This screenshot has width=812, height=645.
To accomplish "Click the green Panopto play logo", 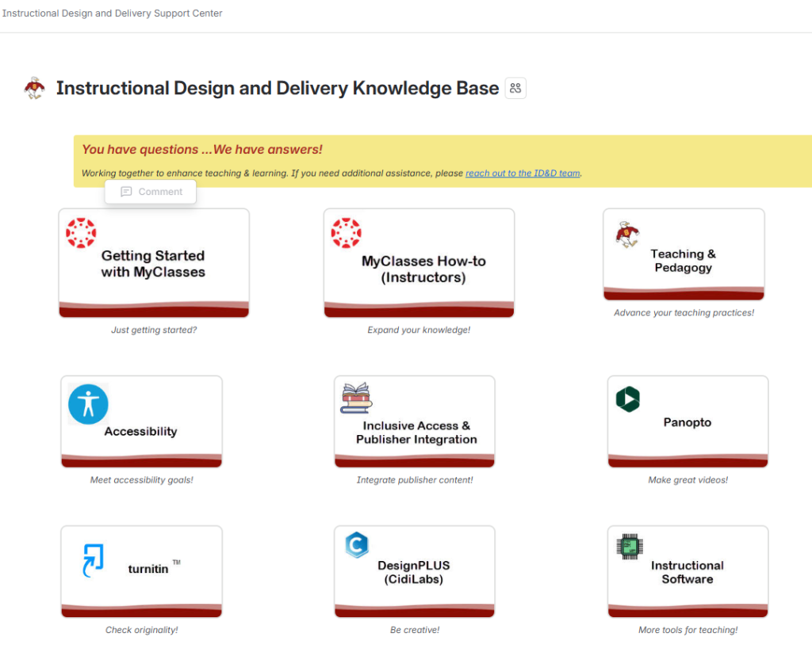I will point(628,399).
